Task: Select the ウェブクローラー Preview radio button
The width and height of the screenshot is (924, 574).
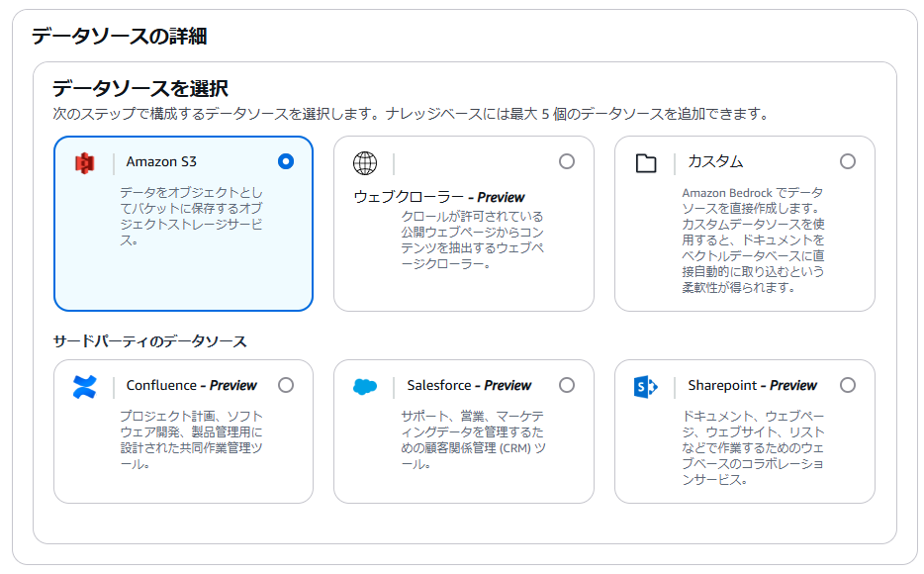Action: pos(567,161)
